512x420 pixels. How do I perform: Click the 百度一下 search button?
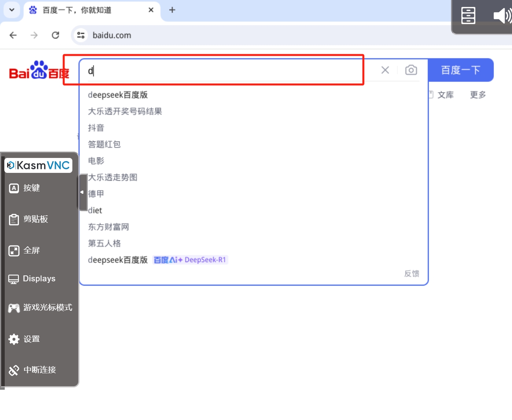tap(460, 70)
